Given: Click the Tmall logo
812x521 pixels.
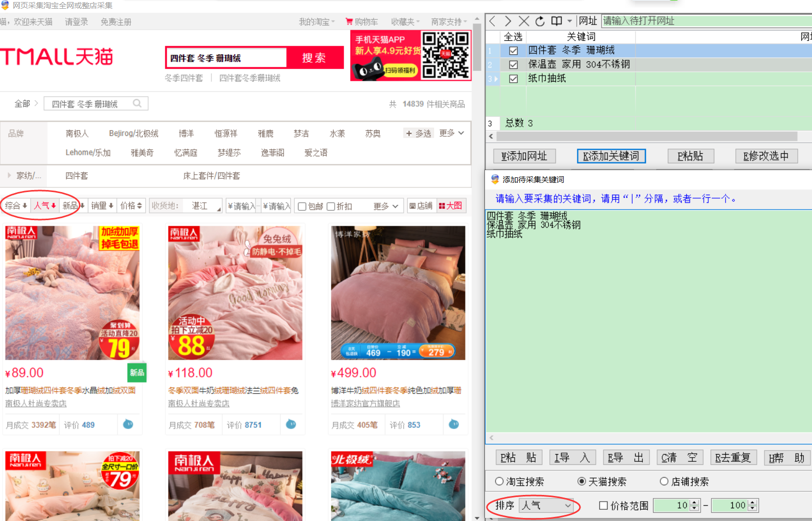Looking at the screenshot, I should point(57,57).
